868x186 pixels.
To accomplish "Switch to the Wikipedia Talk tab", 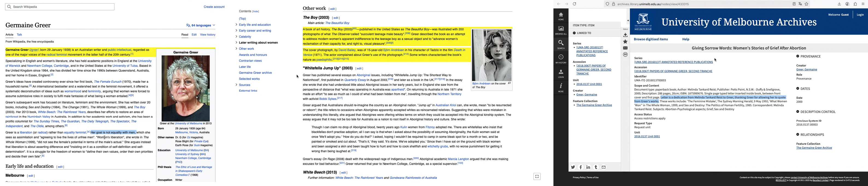I will (x=20, y=35).
